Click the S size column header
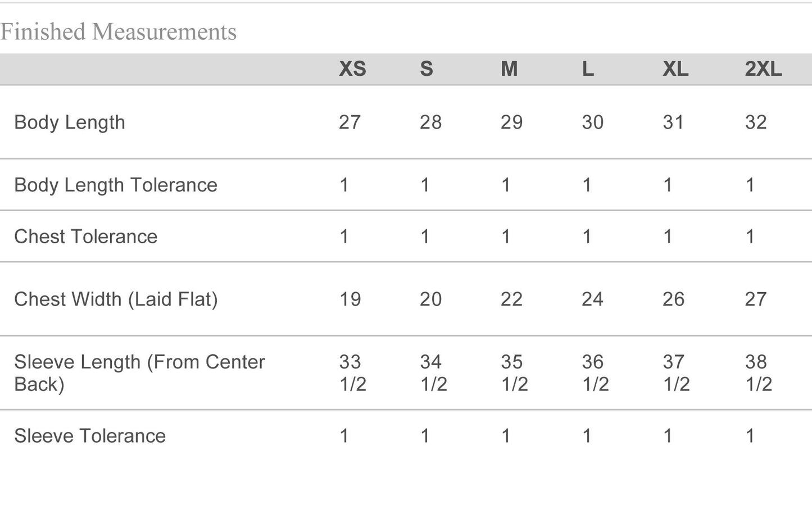Screen dimensions: 812x510 [427, 69]
